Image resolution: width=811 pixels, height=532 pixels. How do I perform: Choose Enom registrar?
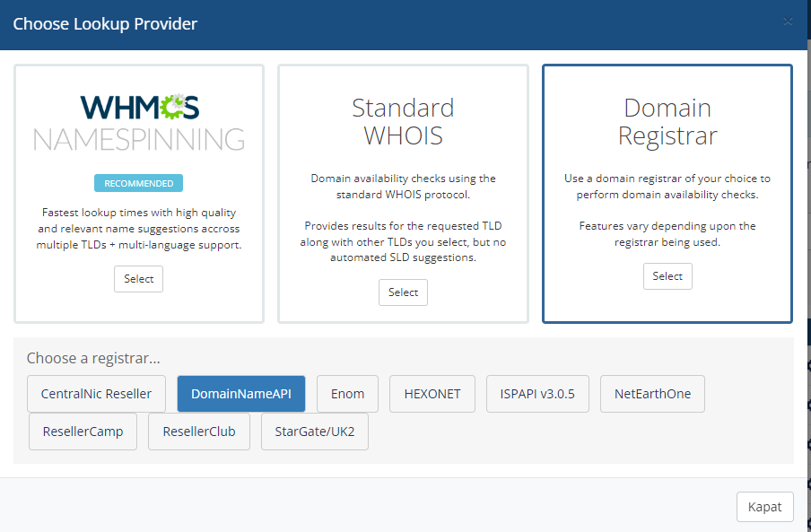pyautogui.click(x=347, y=394)
